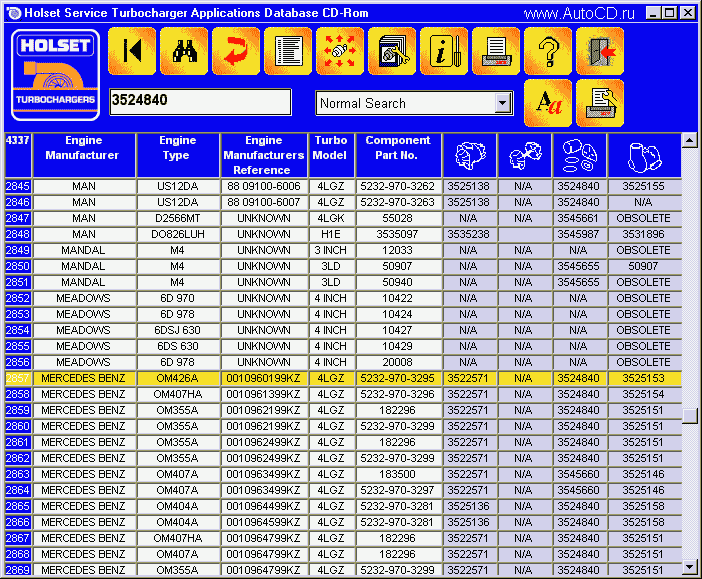Viewport: 702px width, 579px height.
Task: Click engine type D2566MT cell
Action: pyautogui.click(x=177, y=219)
